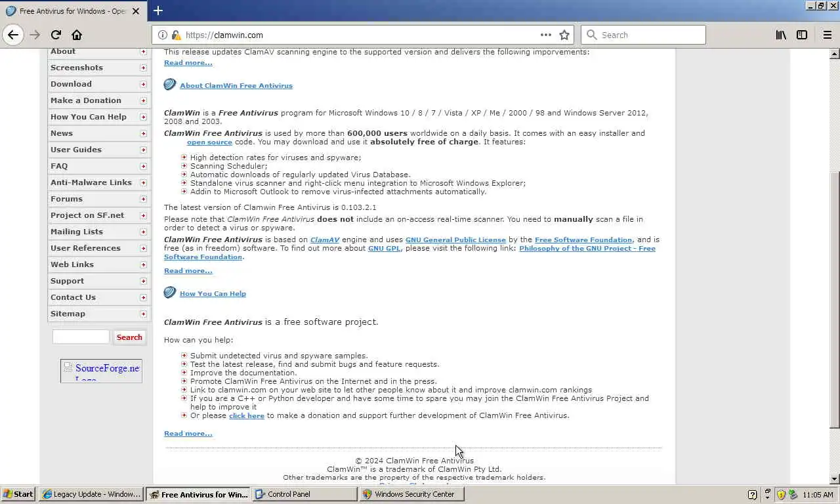Expand the News sidebar menu arrow

(143, 133)
